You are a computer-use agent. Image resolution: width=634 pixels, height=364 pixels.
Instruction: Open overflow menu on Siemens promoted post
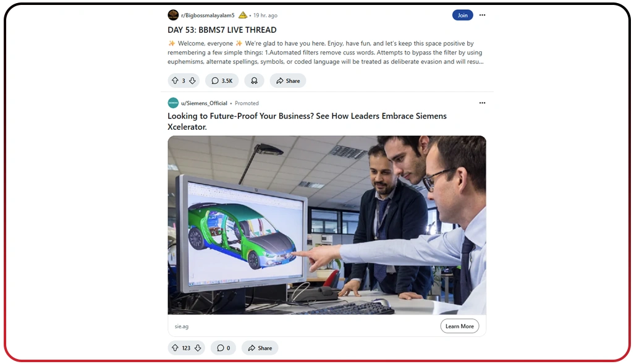tap(483, 103)
